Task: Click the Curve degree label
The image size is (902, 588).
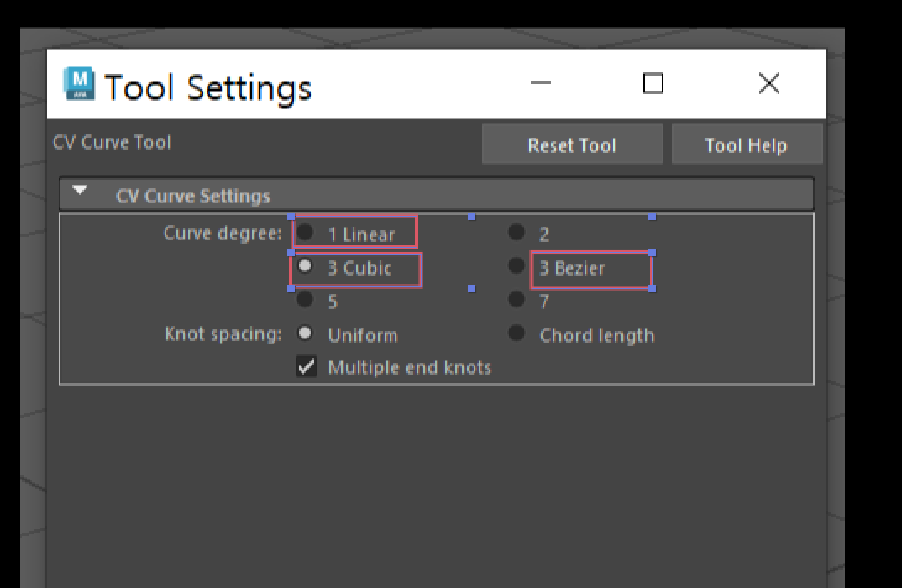Action: pos(223,233)
